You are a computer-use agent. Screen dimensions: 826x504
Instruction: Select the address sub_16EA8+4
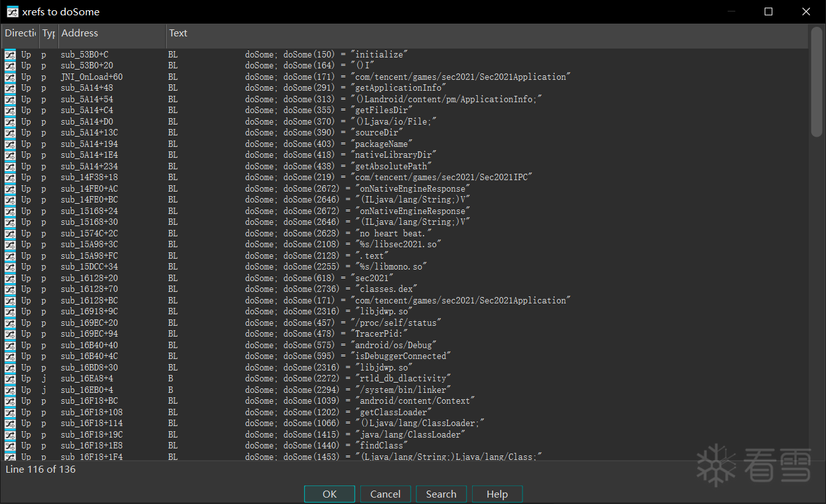tap(87, 379)
